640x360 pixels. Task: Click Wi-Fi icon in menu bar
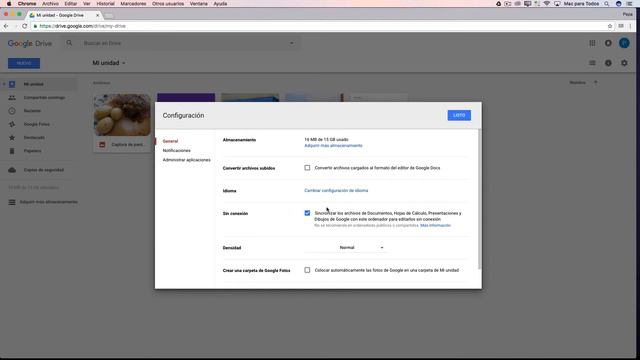coord(547,4)
